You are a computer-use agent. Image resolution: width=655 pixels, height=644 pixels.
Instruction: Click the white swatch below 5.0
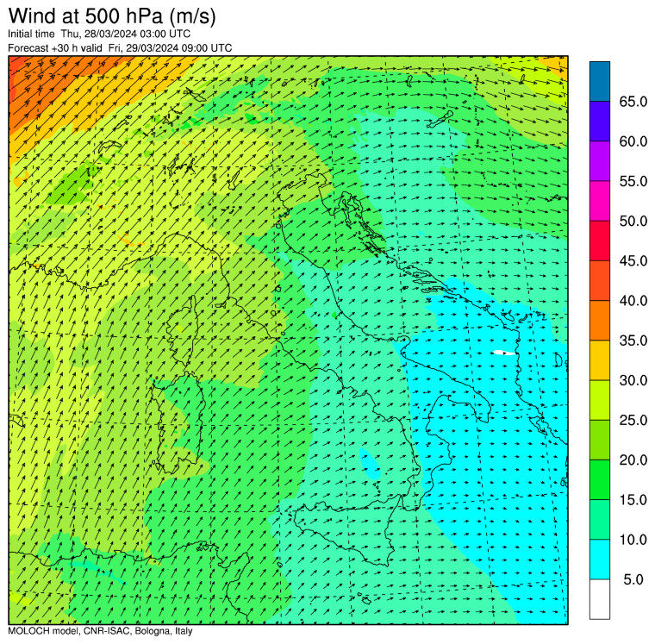tap(600, 599)
